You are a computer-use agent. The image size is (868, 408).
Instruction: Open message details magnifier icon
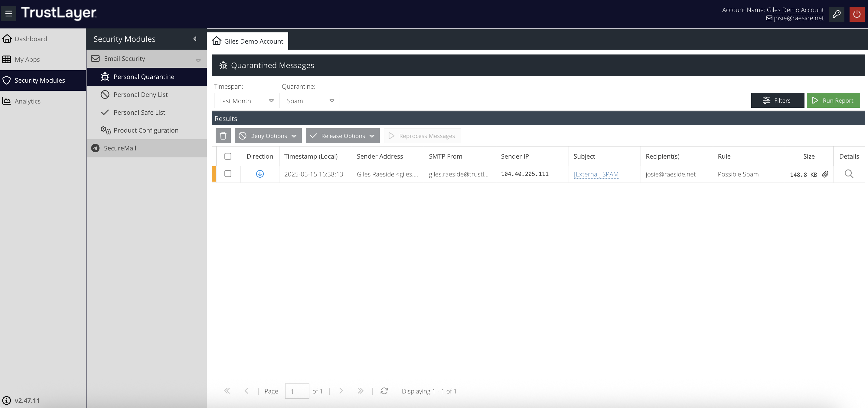849,174
